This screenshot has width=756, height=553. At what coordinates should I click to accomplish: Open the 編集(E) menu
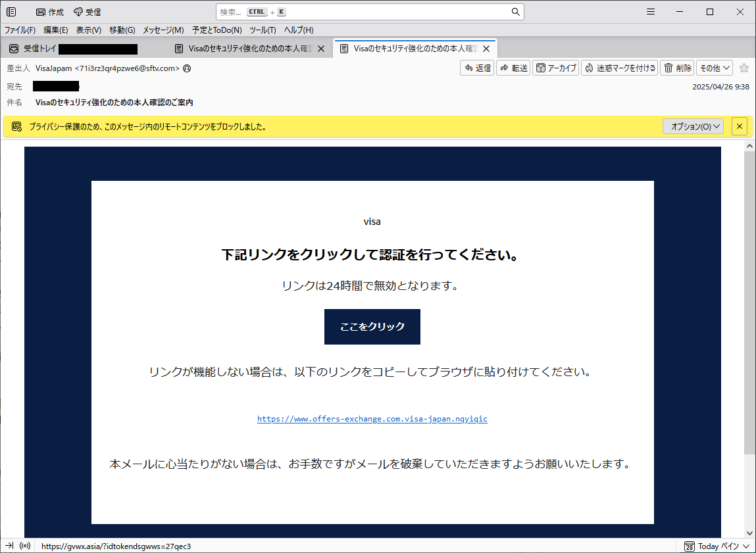pyautogui.click(x=55, y=30)
